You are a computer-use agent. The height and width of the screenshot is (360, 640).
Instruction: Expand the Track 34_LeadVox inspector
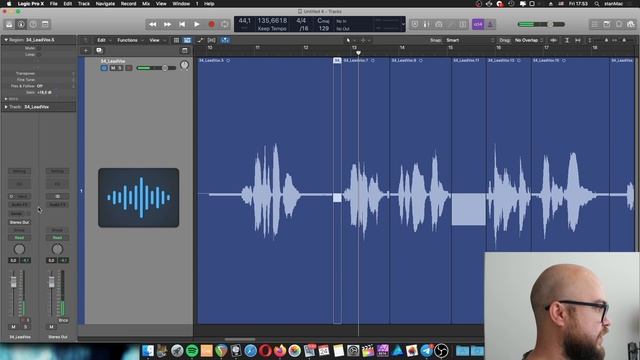[x=6, y=107]
